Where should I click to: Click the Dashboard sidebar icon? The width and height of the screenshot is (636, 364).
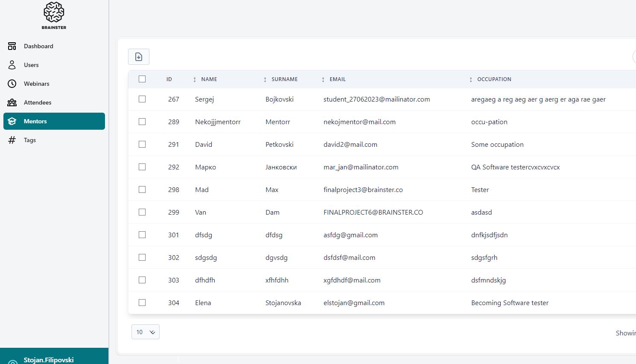(12, 46)
